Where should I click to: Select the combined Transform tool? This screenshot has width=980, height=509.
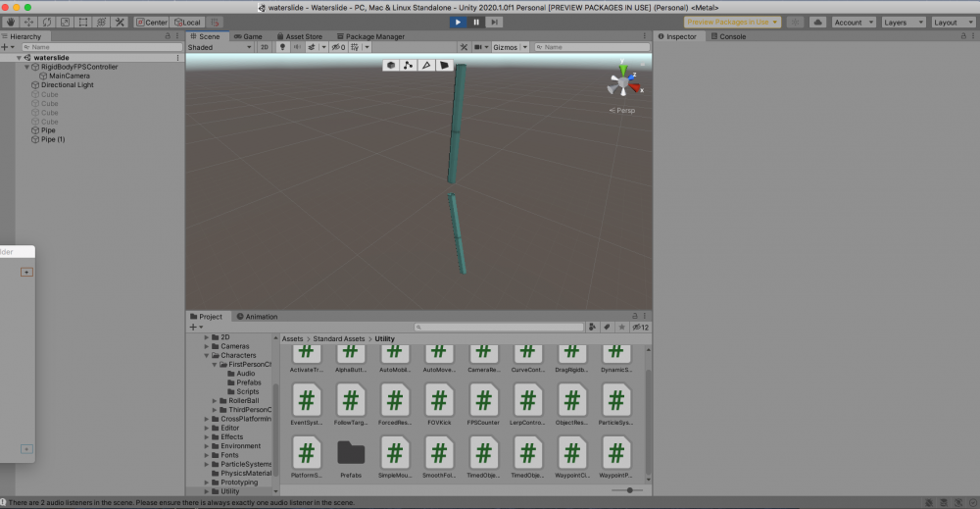(x=101, y=22)
